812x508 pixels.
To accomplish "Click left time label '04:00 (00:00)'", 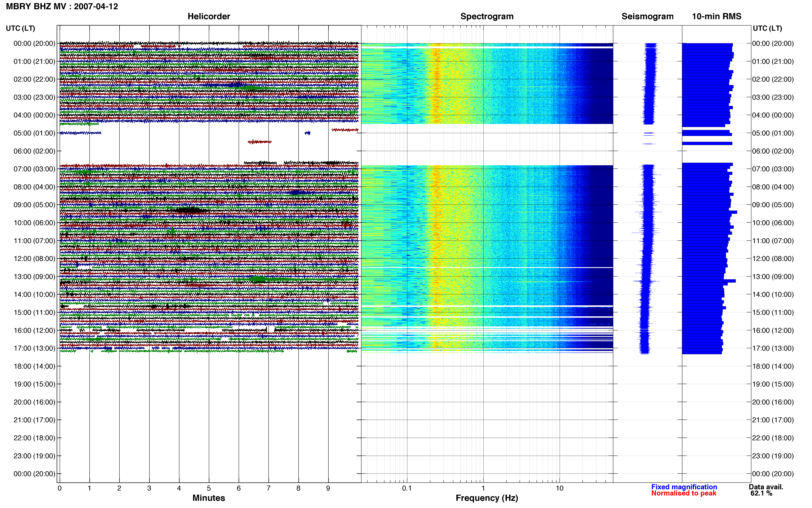I will 34,115.
